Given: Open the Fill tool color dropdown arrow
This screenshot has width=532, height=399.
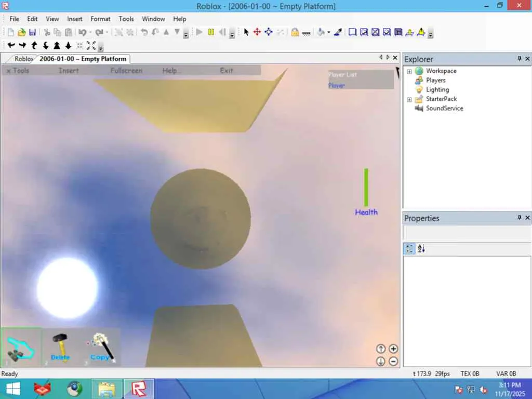Looking at the screenshot, I should tap(329, 33).
